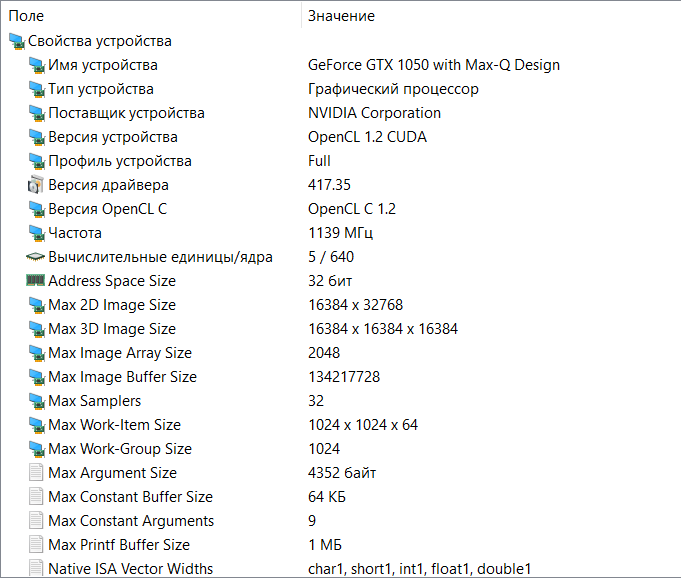Image resolution: width=681 pixels, height=578 pixels.
Task: Click the Поле column header
Action: point(26,16)
